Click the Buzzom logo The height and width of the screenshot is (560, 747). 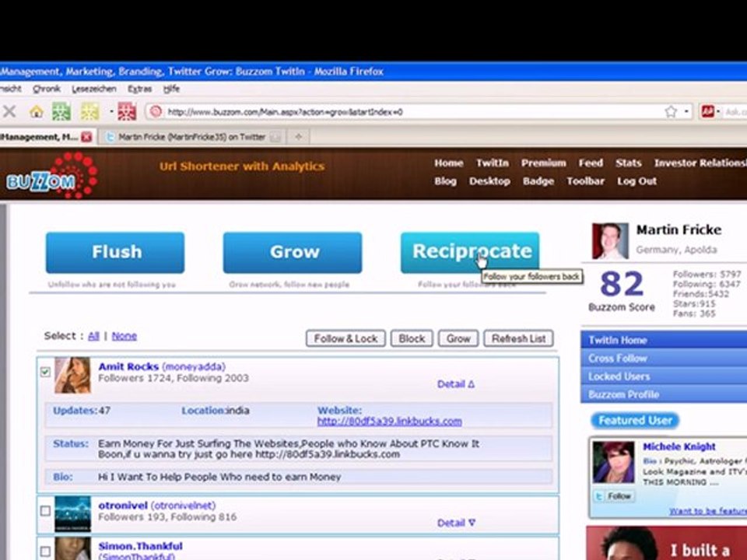point(52,175)
